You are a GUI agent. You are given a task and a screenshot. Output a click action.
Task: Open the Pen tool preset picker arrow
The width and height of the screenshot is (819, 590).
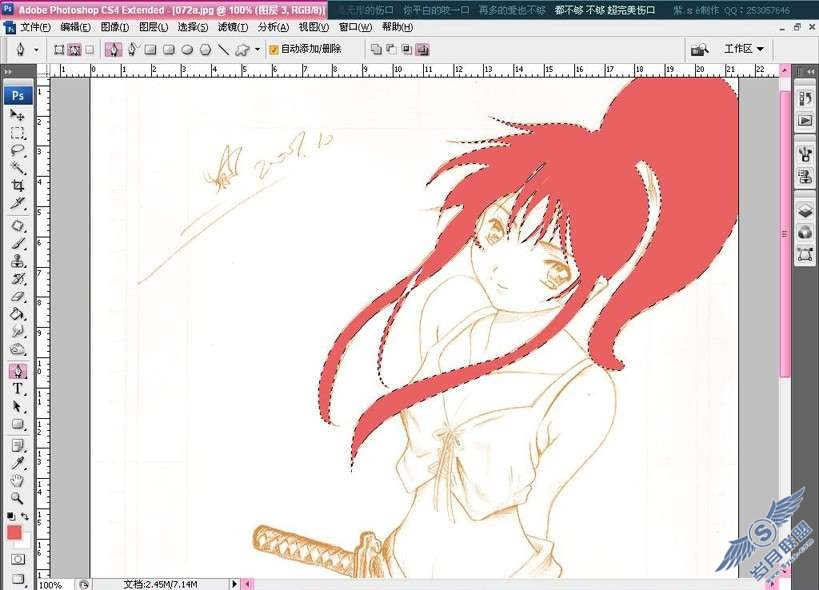click(x=36, y=50)
